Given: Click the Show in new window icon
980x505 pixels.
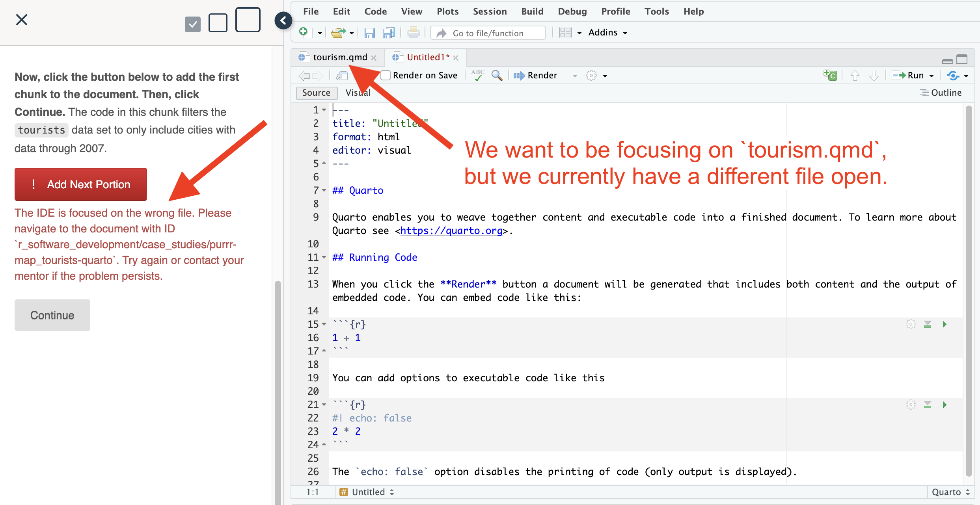Looking at the screenshot, I should point(342,76).
